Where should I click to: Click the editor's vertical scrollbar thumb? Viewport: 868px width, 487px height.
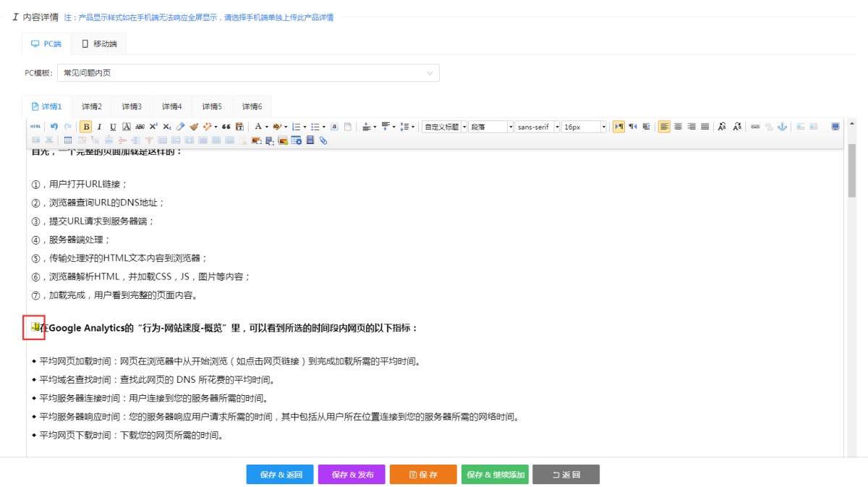851,170
